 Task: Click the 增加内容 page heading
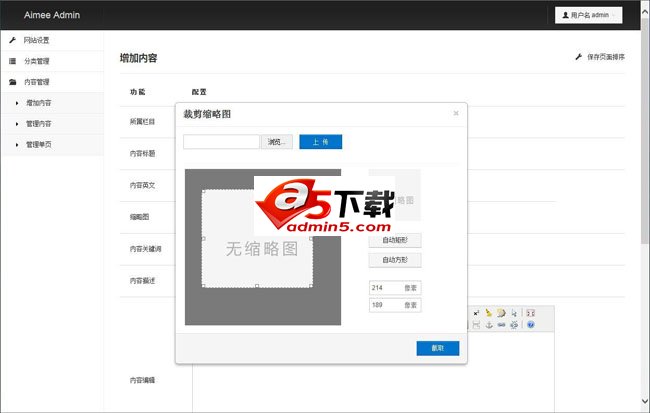(x=138, y=58)
